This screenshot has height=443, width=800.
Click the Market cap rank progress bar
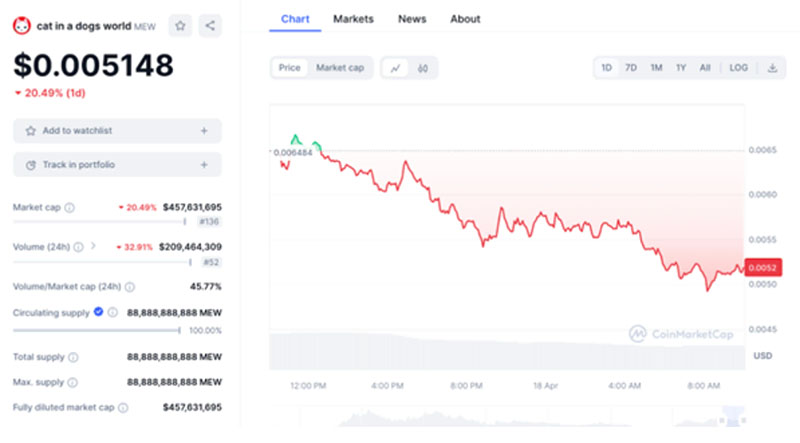point(100,222)
